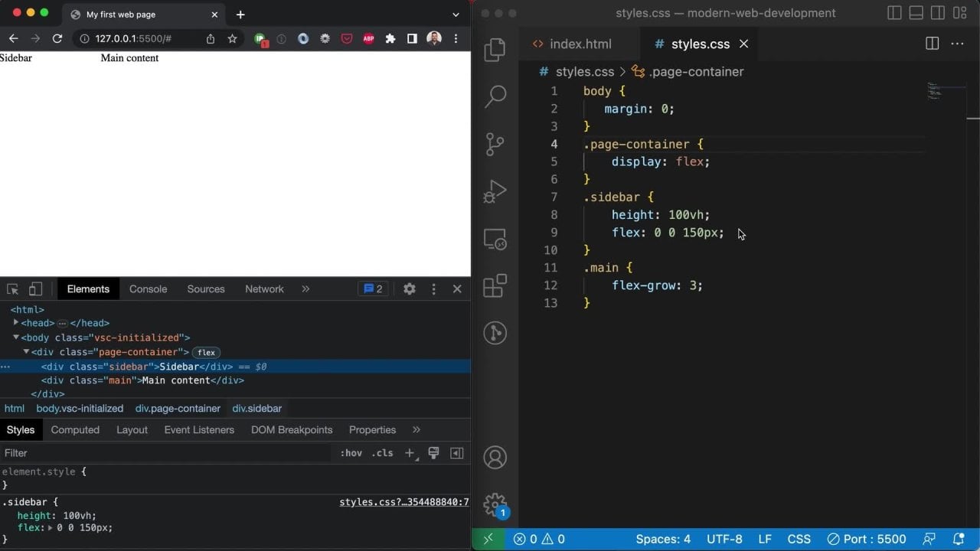Click the DevTools inspect element picker icon
Image resolution: width=980 pixels, height=551 pixels.
[x=13, y=289]
